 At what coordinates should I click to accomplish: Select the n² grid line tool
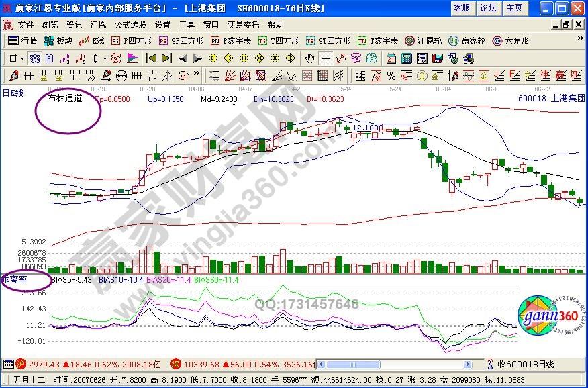coord(152,76)
